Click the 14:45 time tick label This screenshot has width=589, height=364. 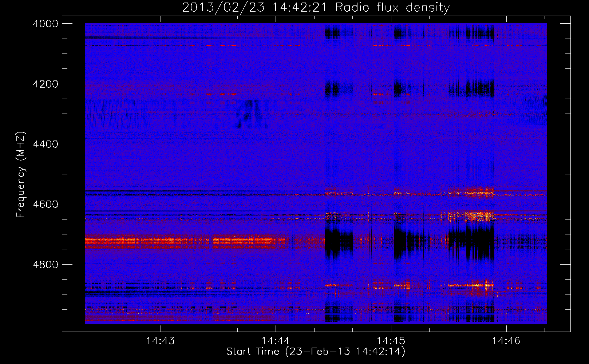(391, 341)
